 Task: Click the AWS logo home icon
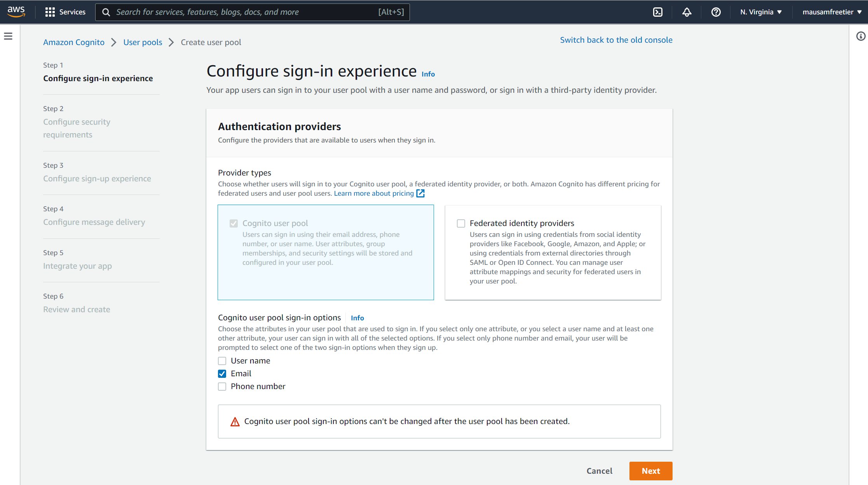coord(16,12)
